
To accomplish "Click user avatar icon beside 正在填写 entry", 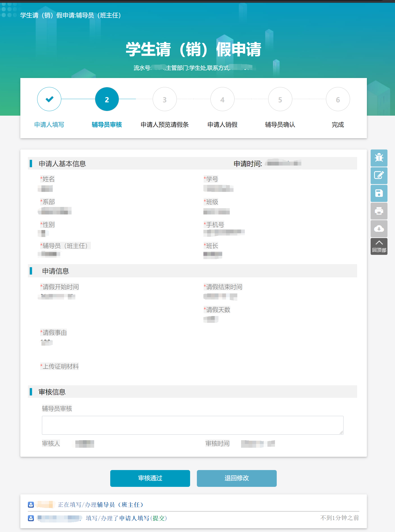I will point(31,504).
